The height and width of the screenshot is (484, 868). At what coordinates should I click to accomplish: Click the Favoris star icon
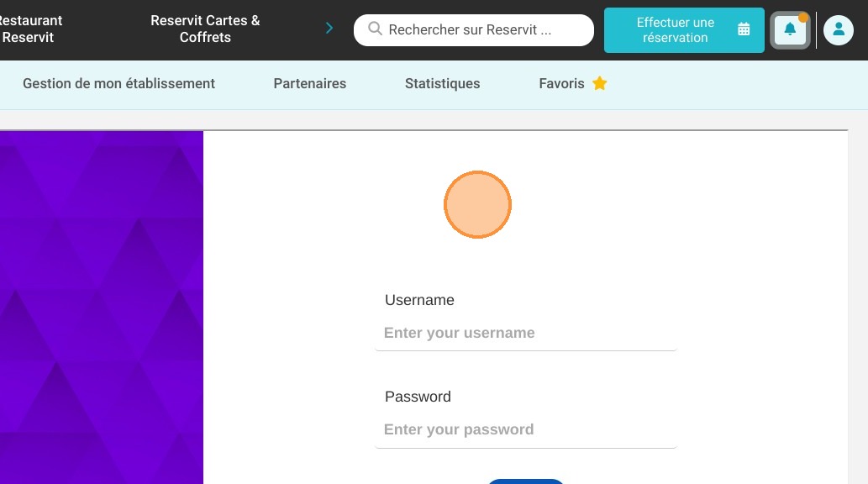coord(599,83)
